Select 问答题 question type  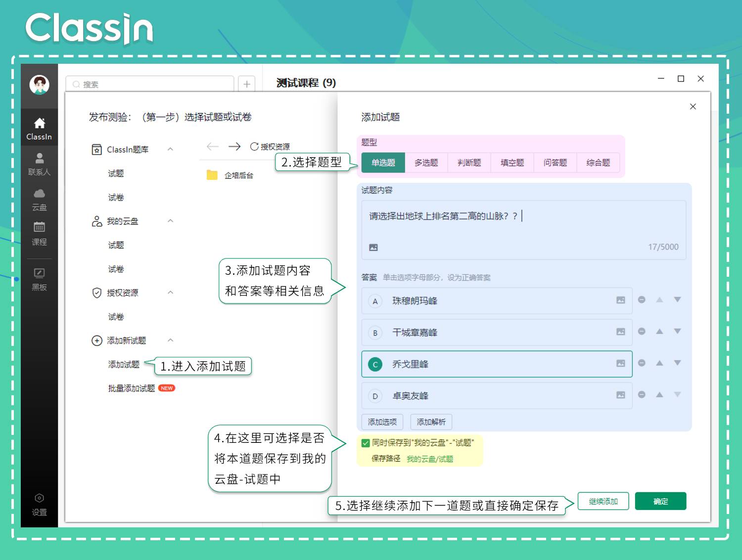pos(556,163)
